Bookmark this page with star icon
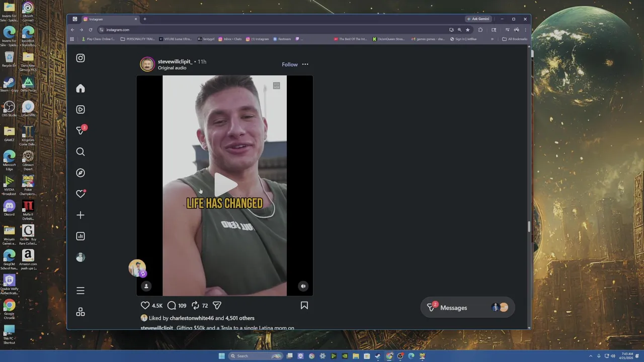644x362 pixels. pyautogui.click(x=467, y=30)
